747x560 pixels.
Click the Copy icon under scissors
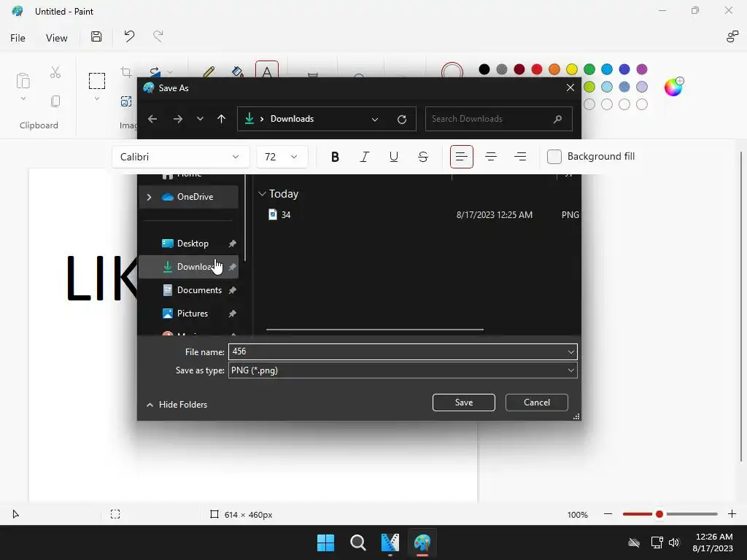click(x=55, y=101)
